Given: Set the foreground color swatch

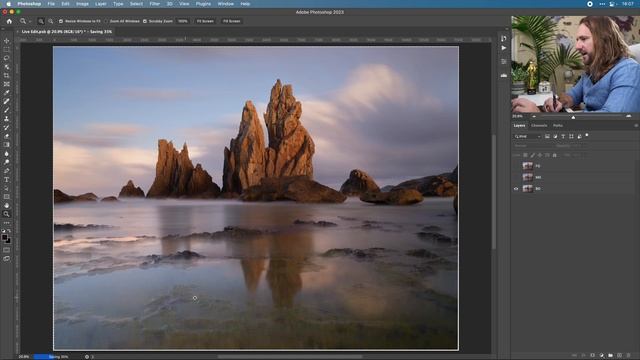Looking at the screenshot, I should tap(5, 238).
